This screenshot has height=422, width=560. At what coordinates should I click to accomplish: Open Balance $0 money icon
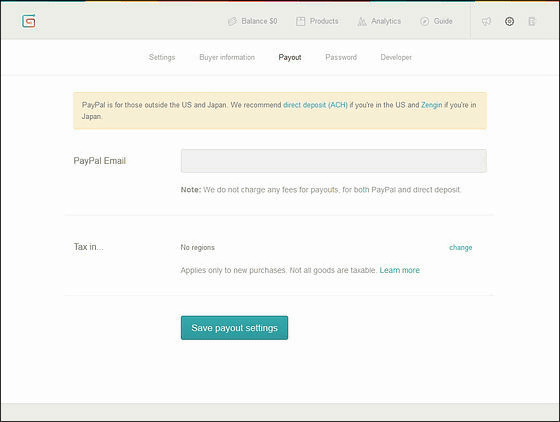point(232,21)
